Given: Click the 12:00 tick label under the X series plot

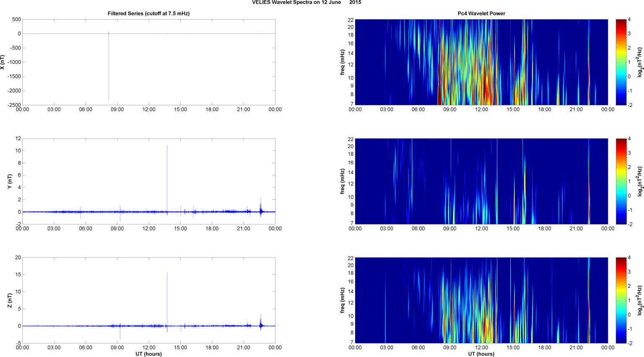Looking at the screenshot, I should click(x=148, y=109).
